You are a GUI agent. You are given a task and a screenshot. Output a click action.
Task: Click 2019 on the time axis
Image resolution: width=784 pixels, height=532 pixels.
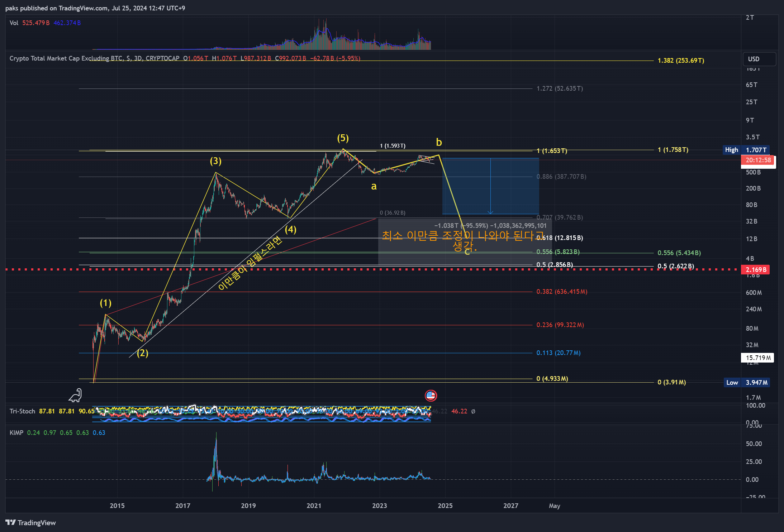[248, 506]
